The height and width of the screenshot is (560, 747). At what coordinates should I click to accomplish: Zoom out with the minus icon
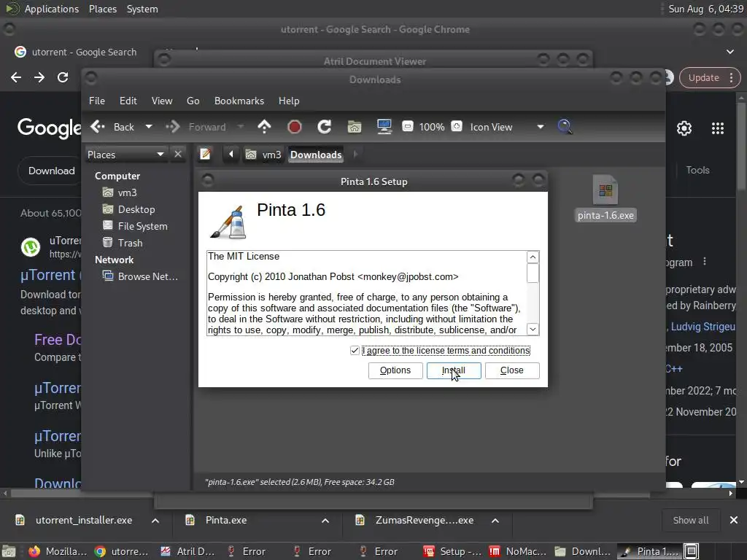coord(408,127)
